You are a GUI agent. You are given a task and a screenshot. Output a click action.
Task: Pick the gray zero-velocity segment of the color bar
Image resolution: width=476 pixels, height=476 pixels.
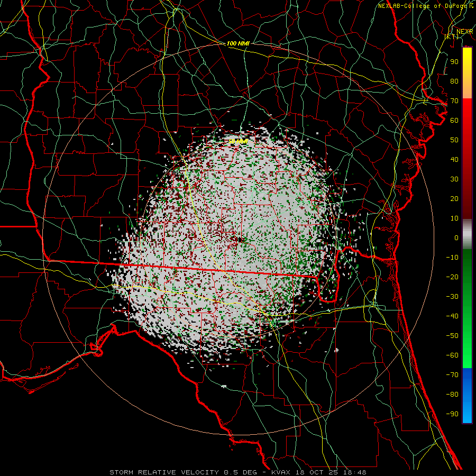[467, 234]
